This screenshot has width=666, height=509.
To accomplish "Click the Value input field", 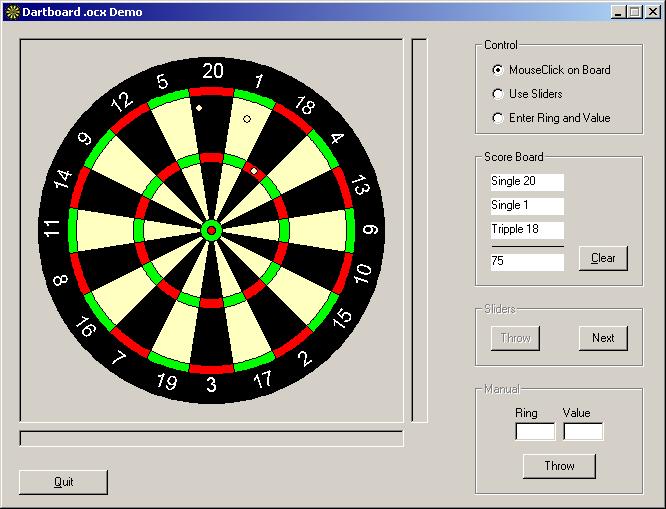I will tap(583, 431).
